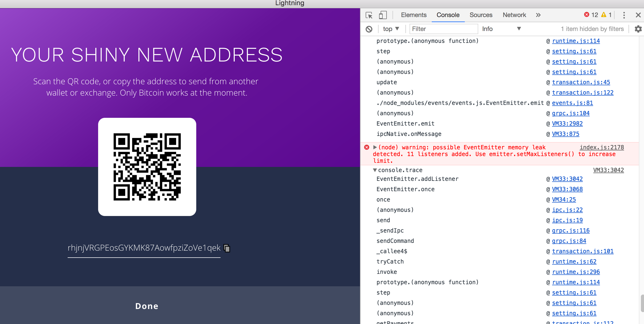Open the top context dropdown
Screen dimensions: 644x324
(x=391, y=29)
